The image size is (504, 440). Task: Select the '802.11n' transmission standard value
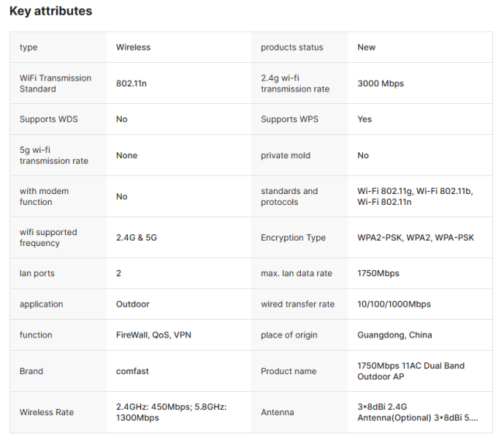[x=131, y=83]
